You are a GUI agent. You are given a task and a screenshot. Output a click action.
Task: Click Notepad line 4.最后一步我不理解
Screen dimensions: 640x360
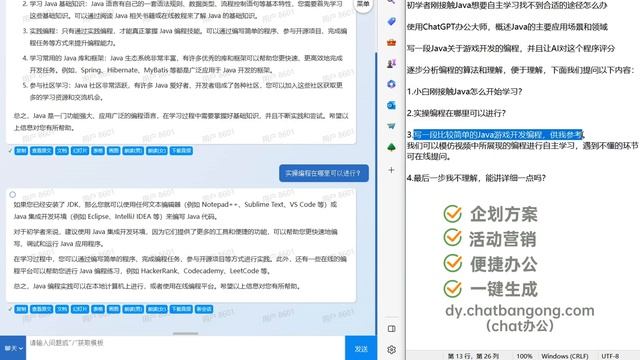(476, 178)
